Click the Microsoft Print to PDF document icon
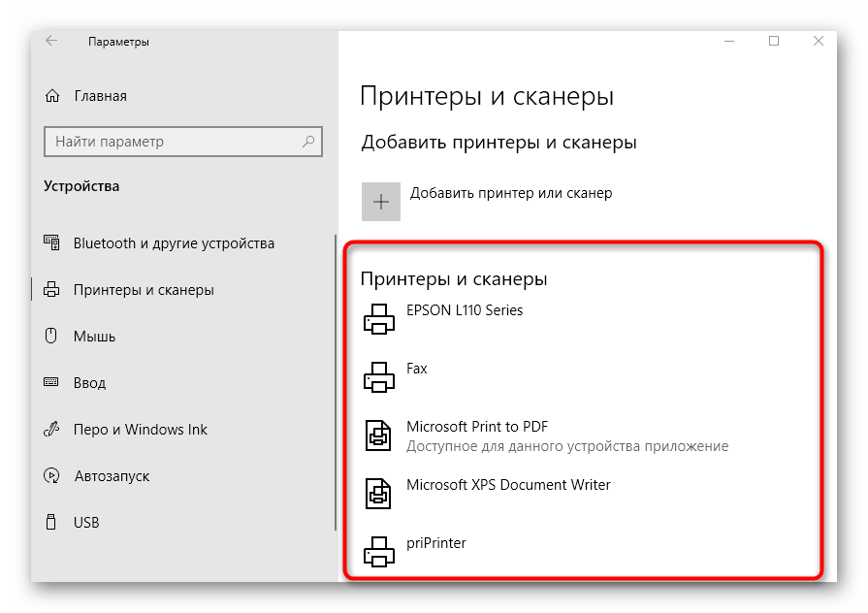Viewport: 868px width, 613px height. click(378, 435)
